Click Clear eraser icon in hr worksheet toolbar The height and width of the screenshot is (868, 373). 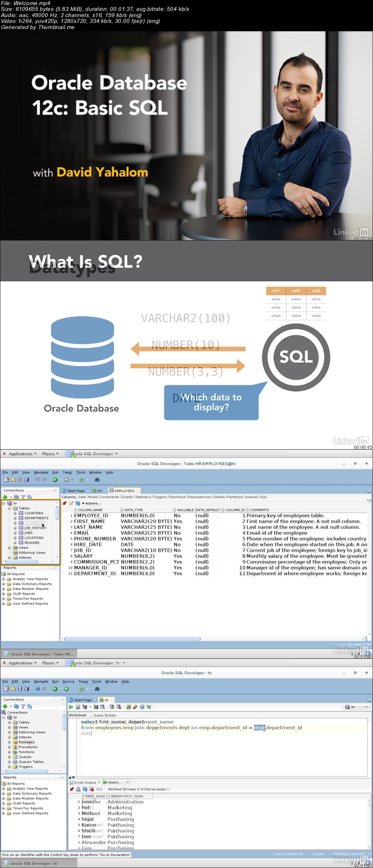click(135, 707)
